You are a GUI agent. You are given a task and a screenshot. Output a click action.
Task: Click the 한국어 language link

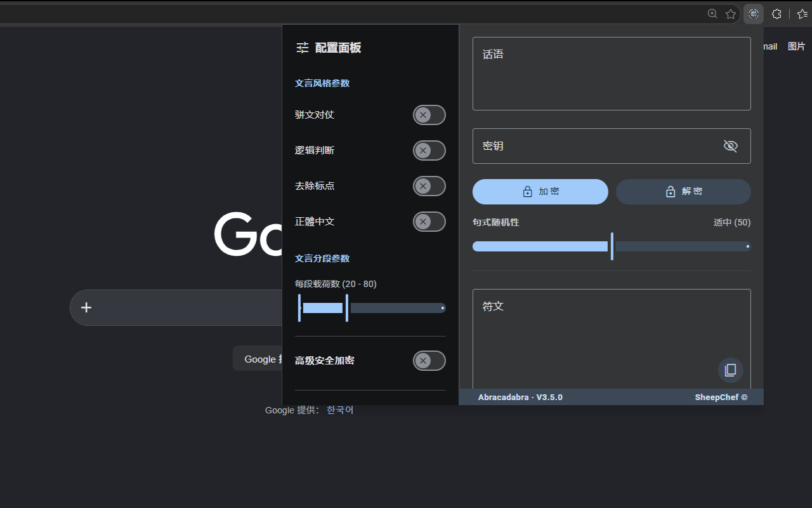pos(340,410)
